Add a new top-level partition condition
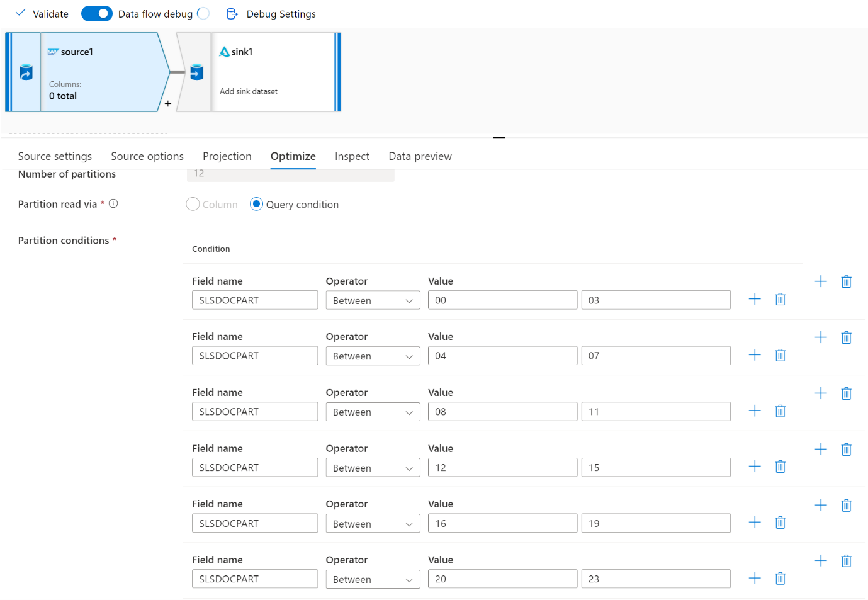Screen dimensions: 868x600 point(820,281)
